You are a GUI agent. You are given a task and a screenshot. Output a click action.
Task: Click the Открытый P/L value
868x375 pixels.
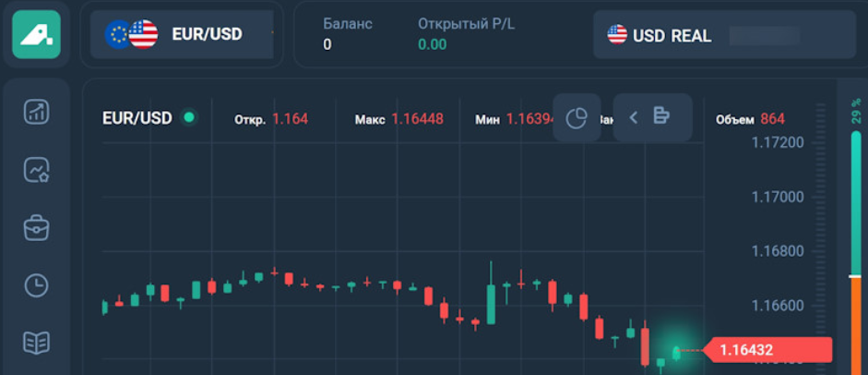pyautogui.click(x=432, y=44)
